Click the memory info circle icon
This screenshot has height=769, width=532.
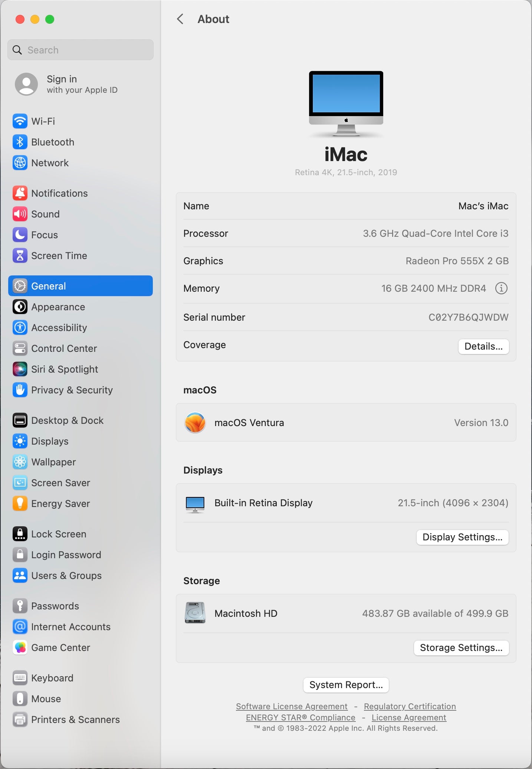click(x=501, y=288)
